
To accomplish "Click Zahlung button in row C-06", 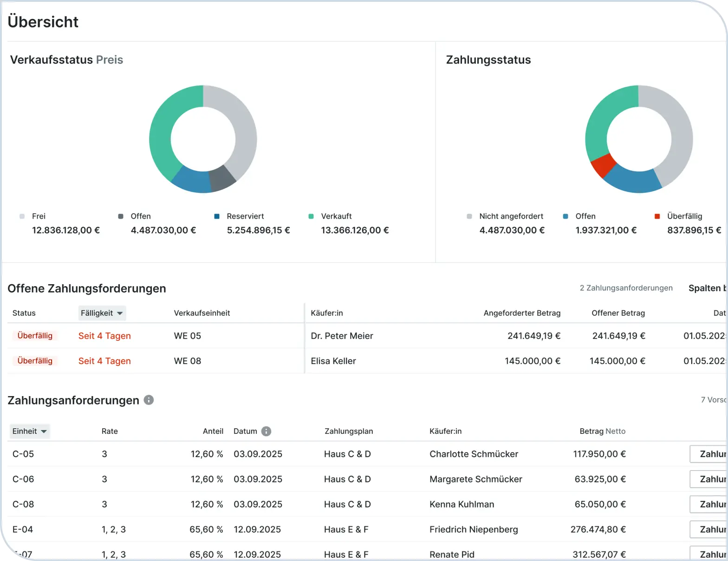I will 708,479.
